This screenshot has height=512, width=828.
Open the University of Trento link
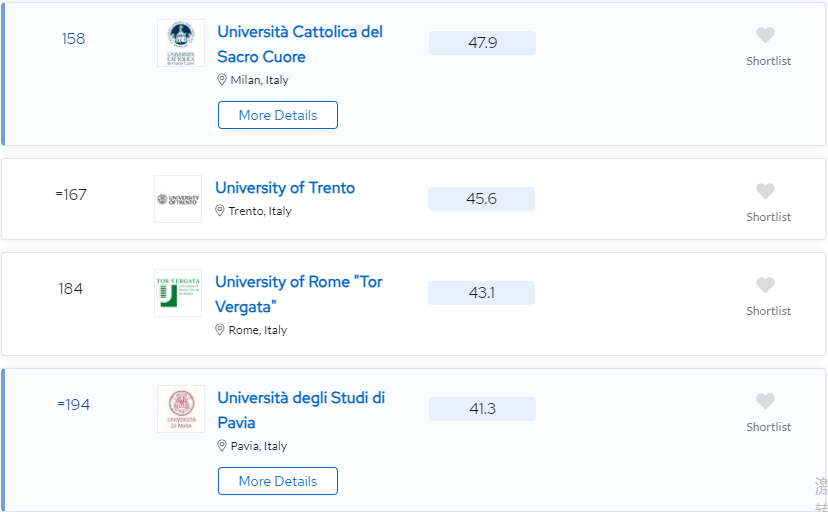point(285,188)
